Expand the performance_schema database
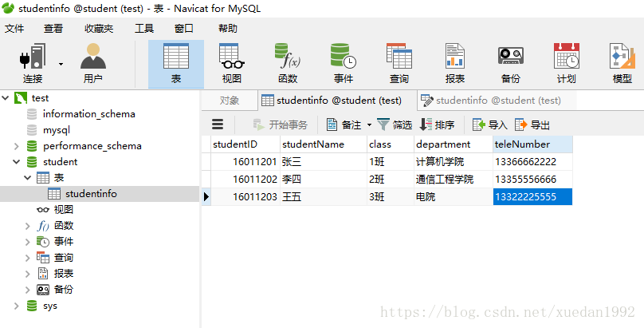The height and width of the screenshot is (328, 644). click(17, 146)
